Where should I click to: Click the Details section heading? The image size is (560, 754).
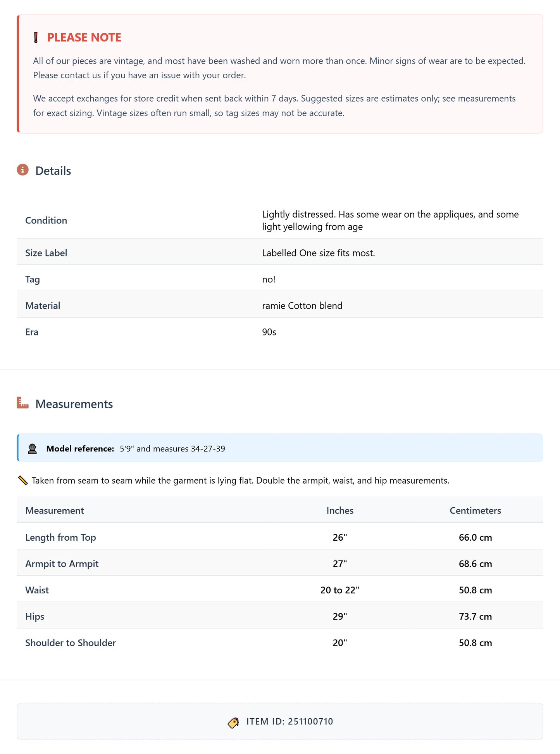[x=53, y=171]
